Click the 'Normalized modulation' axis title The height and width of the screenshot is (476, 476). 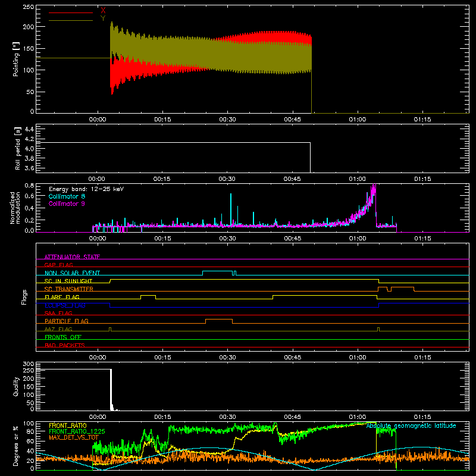coord(15,208)
